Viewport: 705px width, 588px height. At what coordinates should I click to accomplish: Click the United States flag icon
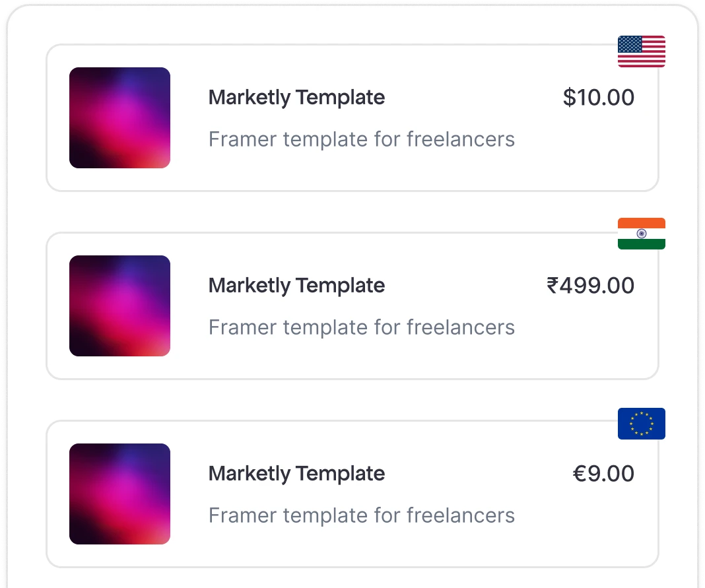(641, 51)
